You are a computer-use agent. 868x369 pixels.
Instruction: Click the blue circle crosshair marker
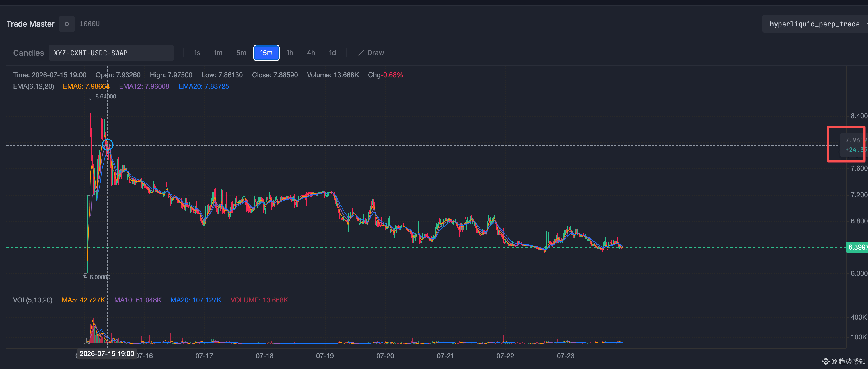107,145
